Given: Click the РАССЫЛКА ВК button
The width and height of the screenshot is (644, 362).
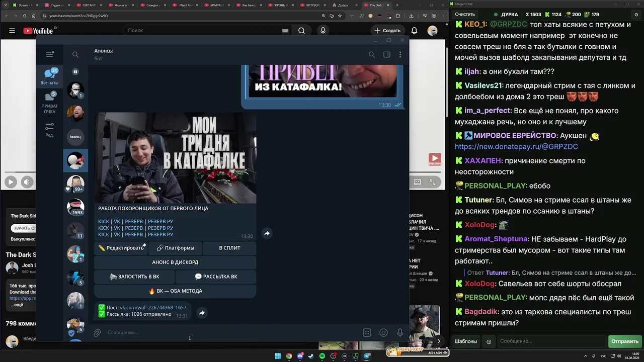Looking at the screenshot, I should (x=216, y=277).
